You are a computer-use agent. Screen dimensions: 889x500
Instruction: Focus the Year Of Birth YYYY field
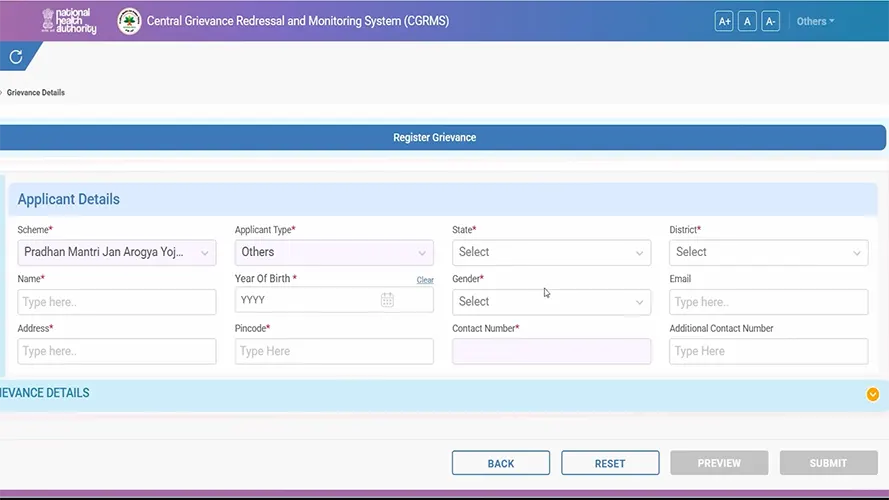(x=334, y=300)
